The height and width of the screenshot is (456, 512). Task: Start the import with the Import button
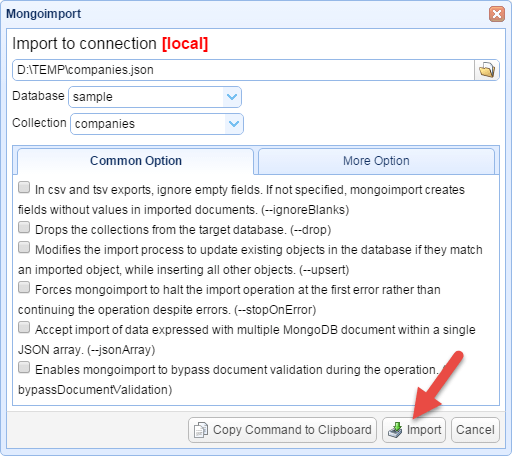click(x=414, y=430)
